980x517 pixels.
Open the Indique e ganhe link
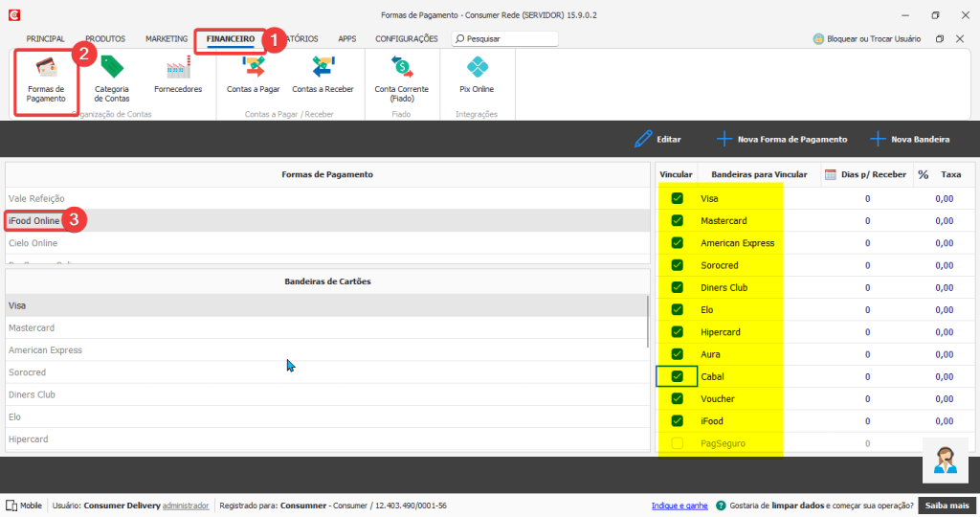679,506
